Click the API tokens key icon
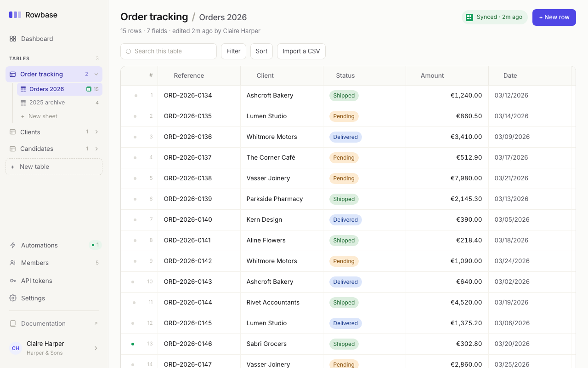The height and width of the screenshot is (368, 588). [x=13, y=281]
